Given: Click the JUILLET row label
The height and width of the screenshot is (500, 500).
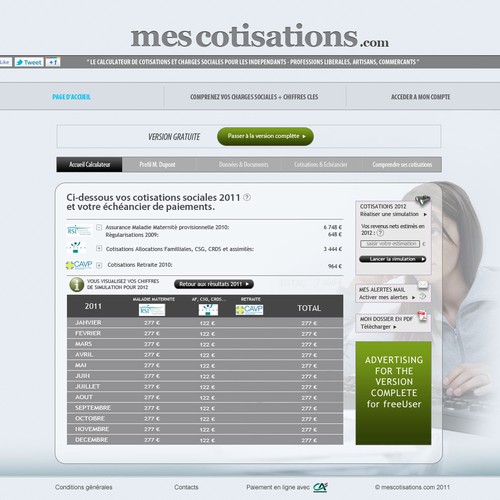Looking at the screenshot, I should click(87, 387).
